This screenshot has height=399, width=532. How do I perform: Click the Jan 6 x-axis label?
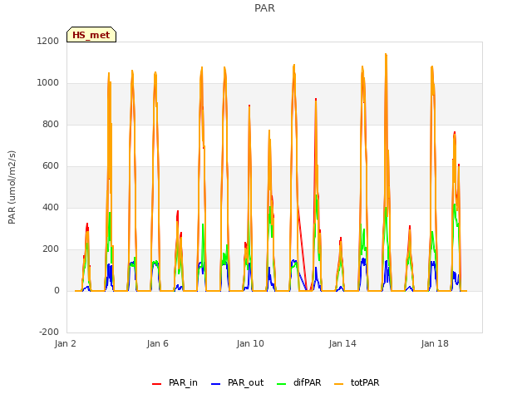point(157,343)
